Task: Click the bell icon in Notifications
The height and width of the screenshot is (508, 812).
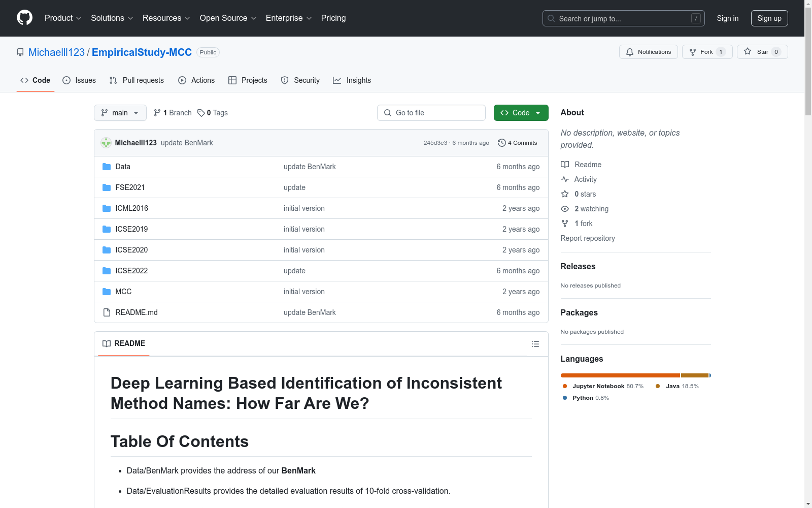Action: [x=630, y=52]
